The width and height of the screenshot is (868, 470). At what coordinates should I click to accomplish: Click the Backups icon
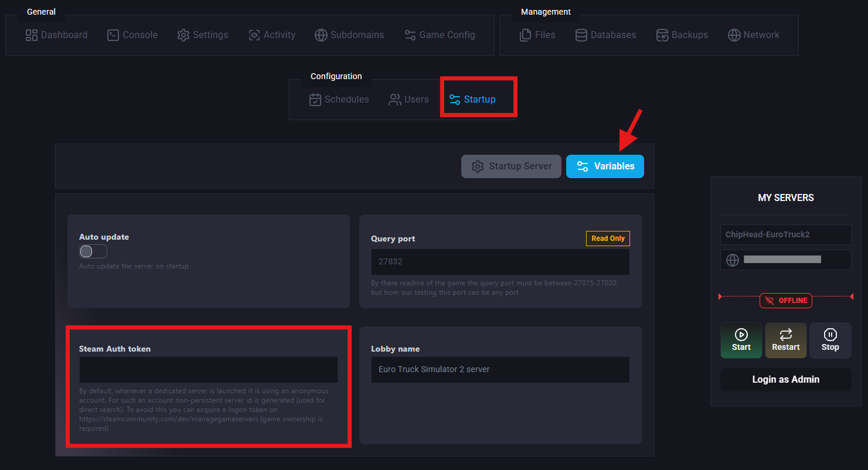coord(662,35)
